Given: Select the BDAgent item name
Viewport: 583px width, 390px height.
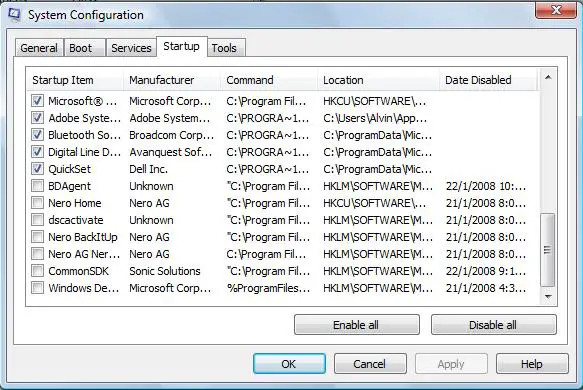Looking at the screenshot, I should point(70,186).
